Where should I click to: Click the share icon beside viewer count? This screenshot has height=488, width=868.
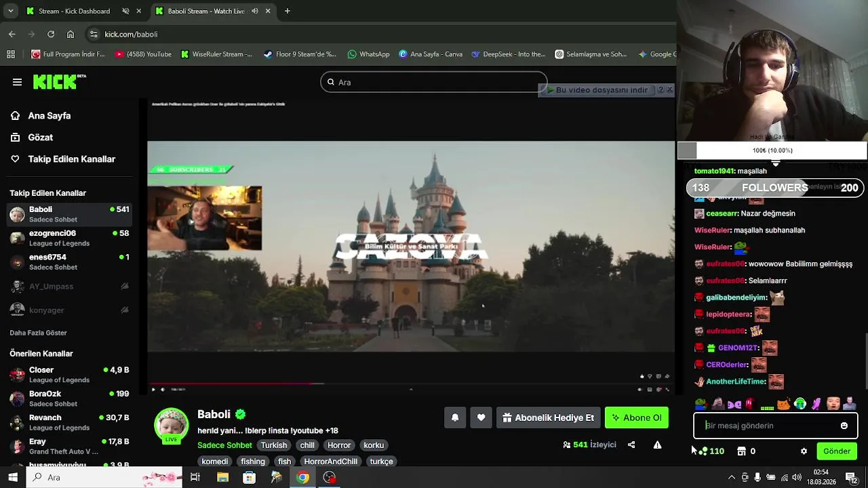pyautogui.click(x=631, y=445)
